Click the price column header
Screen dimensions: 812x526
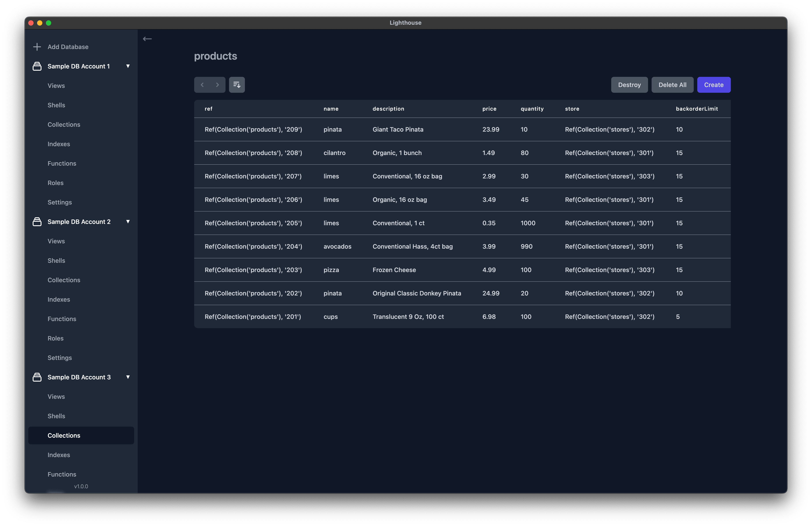(x=489, y=109)
